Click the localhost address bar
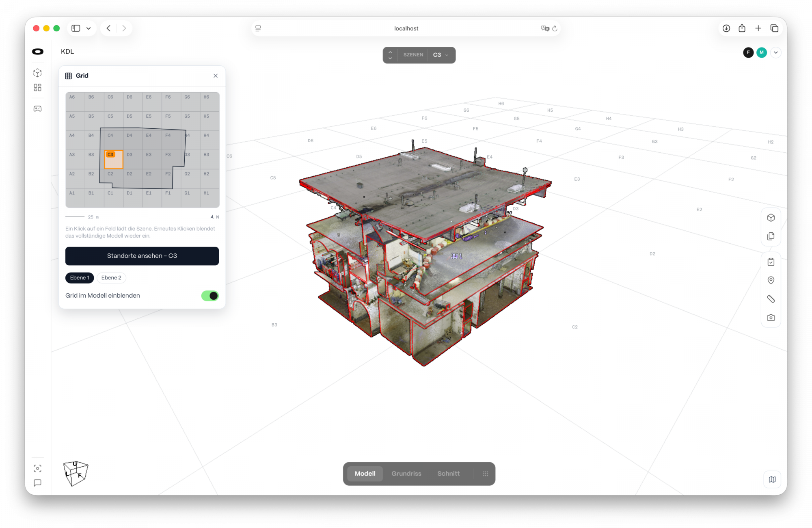 pyautogui.click(x=406, y=28)
